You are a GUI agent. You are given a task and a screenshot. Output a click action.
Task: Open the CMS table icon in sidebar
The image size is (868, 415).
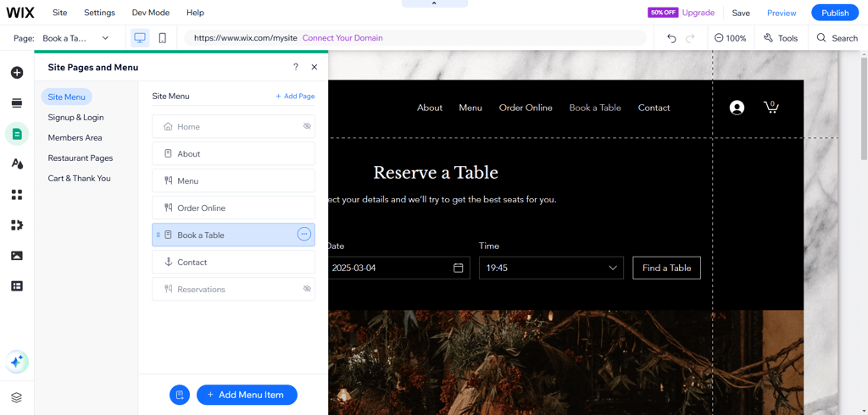pyautogui.click(x=17, y=286)
